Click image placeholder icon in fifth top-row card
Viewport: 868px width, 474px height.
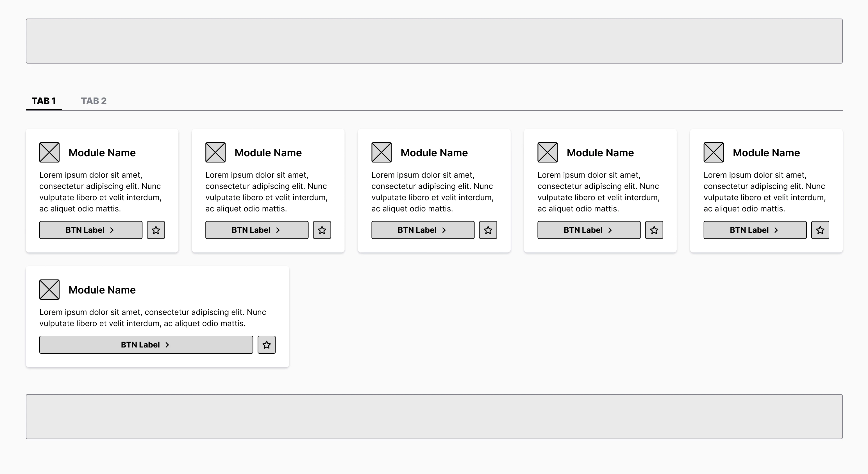(x=714, y=152)
